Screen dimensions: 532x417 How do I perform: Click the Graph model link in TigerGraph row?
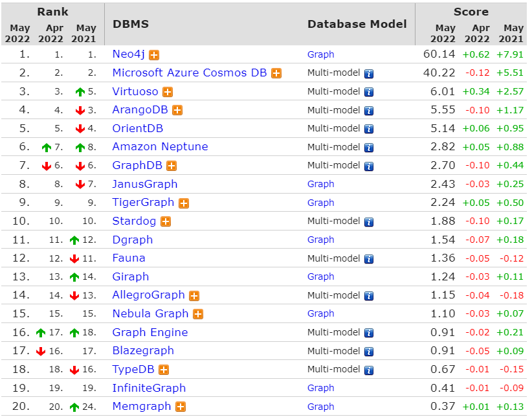320,203
